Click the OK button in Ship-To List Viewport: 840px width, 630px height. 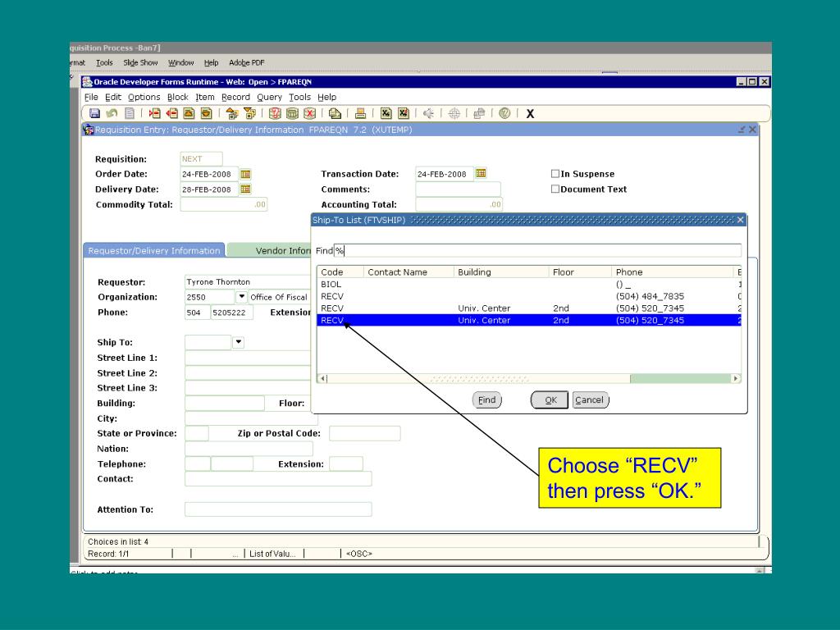click(x=550, y=399)
